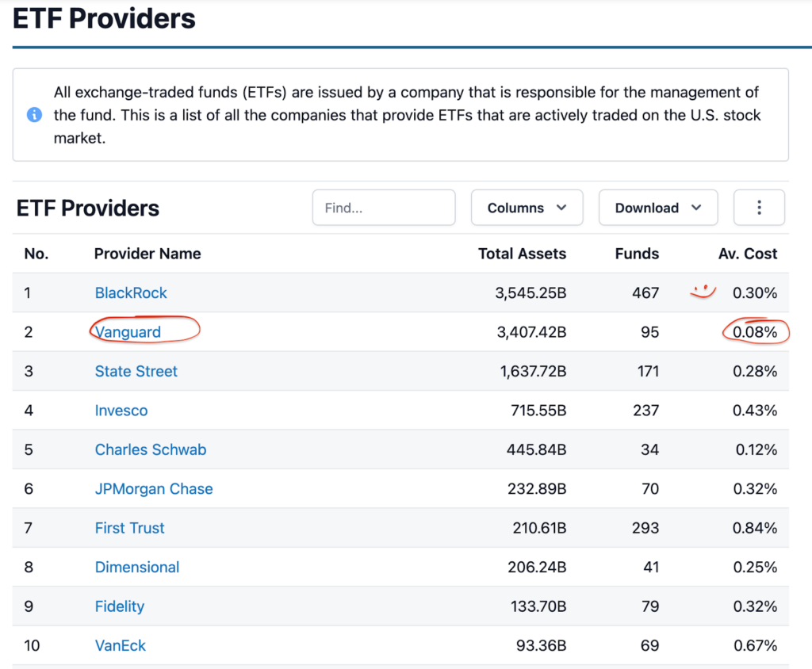
Task: Open the Vanguard provider link
Action: (x=128, y=332)
